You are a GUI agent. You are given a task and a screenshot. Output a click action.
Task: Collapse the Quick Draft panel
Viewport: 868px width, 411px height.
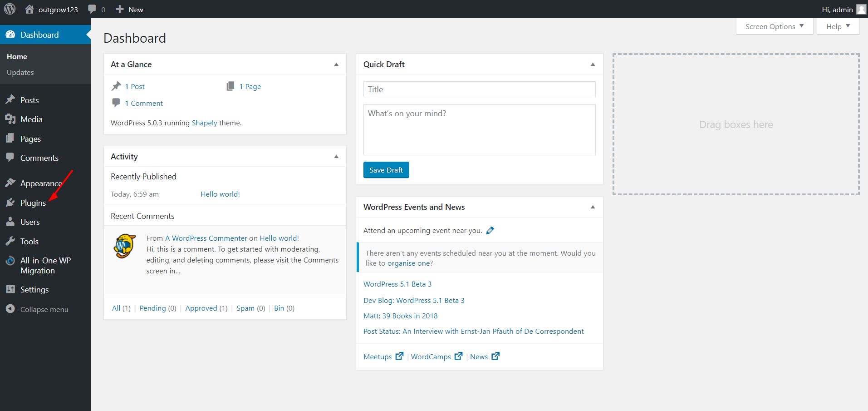tap(593, 64)
